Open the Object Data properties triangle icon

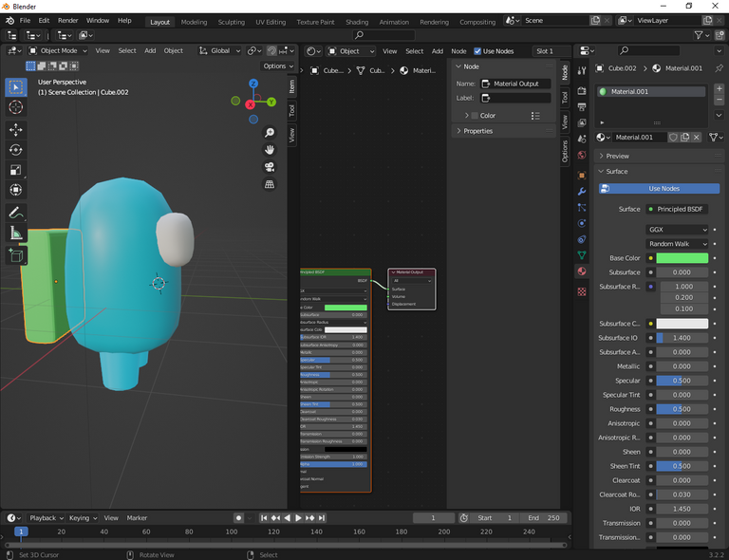(582, 255)
